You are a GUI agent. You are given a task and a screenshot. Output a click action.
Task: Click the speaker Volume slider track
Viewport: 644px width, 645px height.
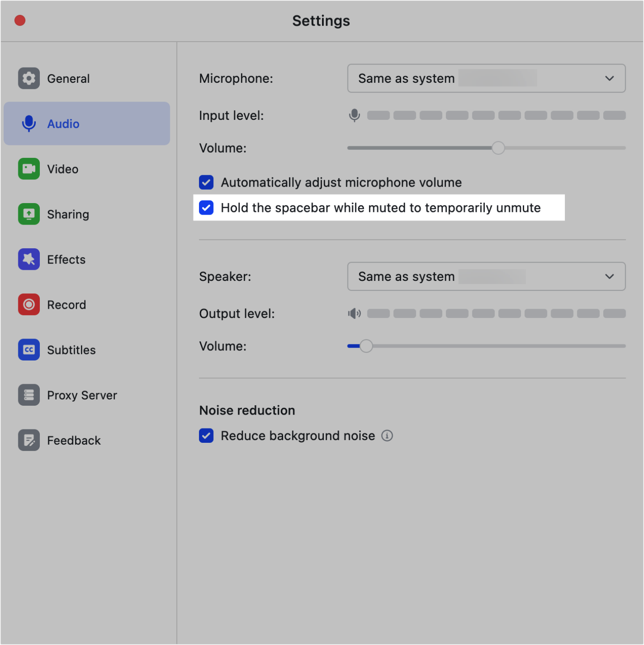point(492,346)
